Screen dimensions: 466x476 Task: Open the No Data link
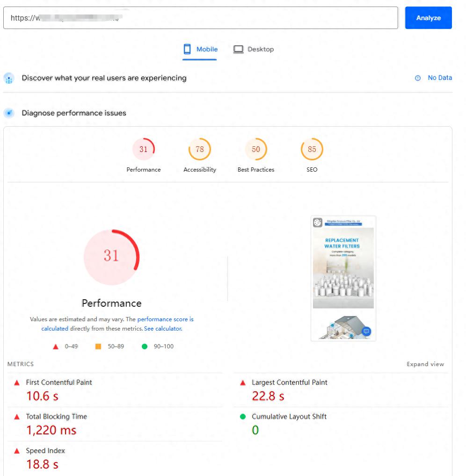[x=440, y=78]
